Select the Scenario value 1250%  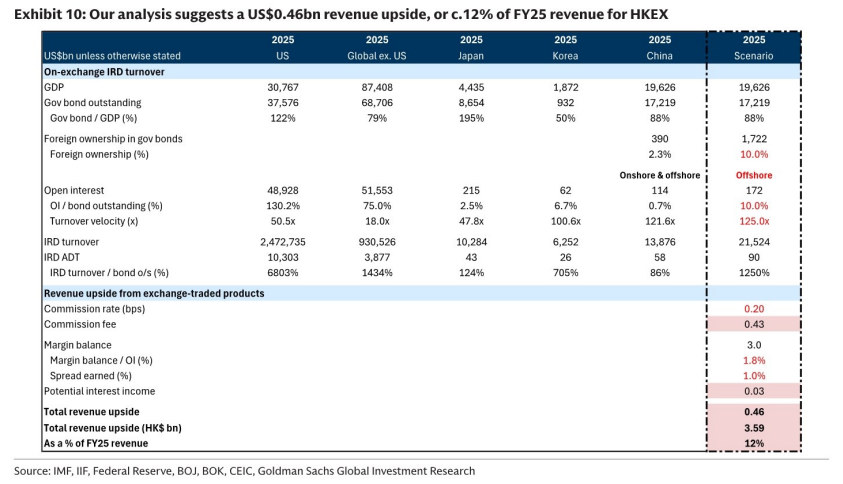pyautogui.click(x=754, y=273)
